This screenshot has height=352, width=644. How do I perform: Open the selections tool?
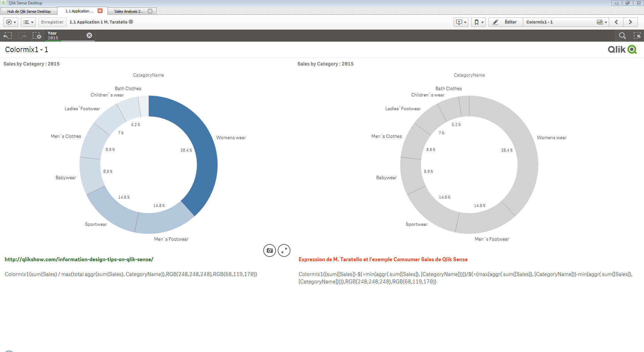pyautogui.click(x=637, y=36)
